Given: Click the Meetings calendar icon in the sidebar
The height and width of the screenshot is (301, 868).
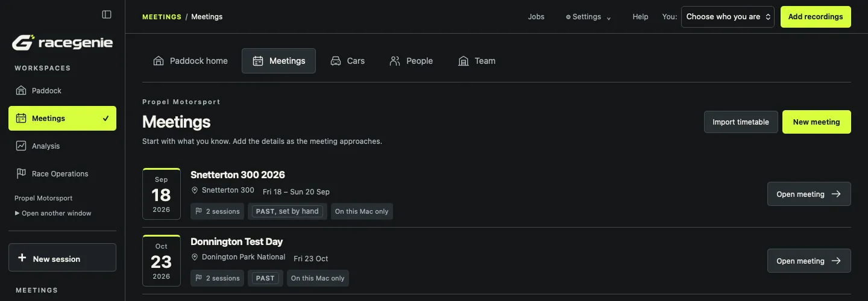Looking at the screenshot, I should [21, 119].
